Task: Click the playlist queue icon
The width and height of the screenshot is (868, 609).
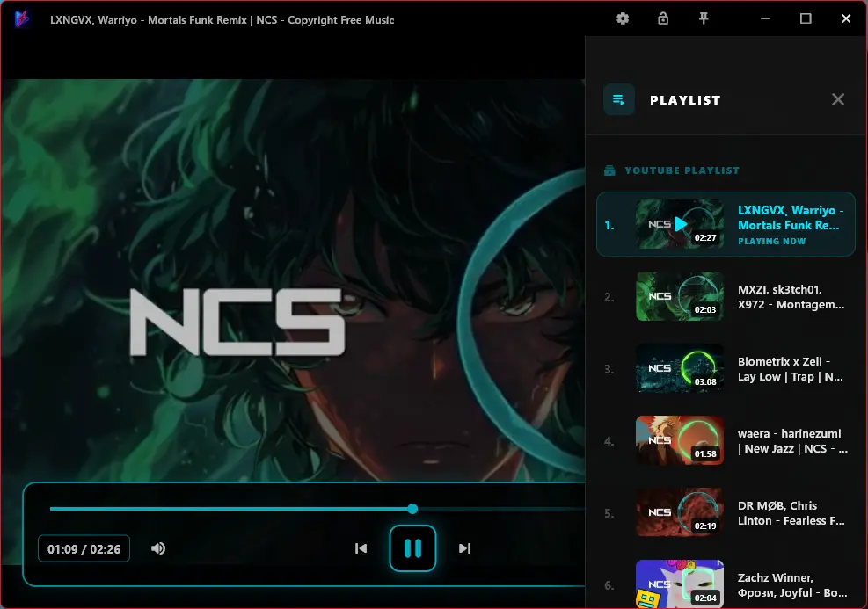Action: click(x=619, y=100)
